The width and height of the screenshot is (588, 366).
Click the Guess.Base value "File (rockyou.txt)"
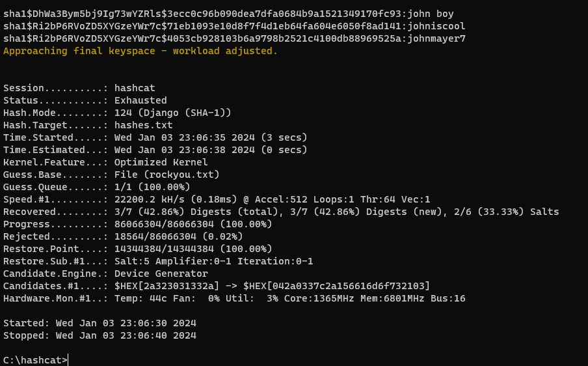(167, 175)
